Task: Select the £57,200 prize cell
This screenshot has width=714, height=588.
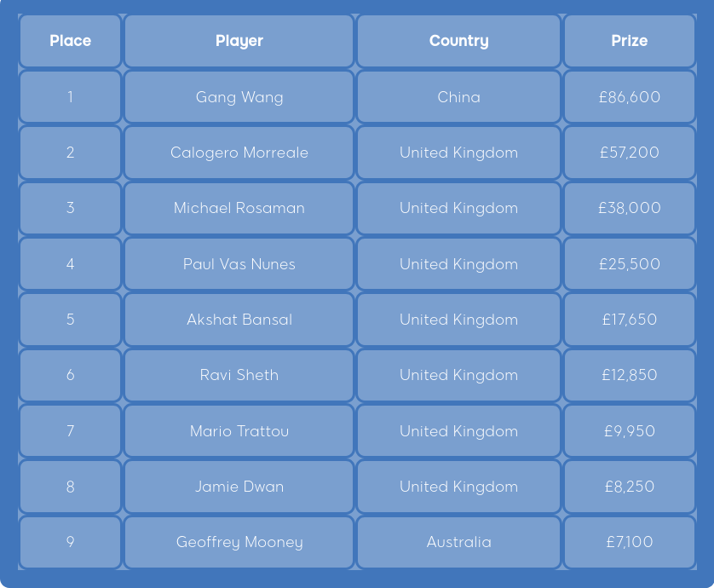Action: tap(629, 153)
